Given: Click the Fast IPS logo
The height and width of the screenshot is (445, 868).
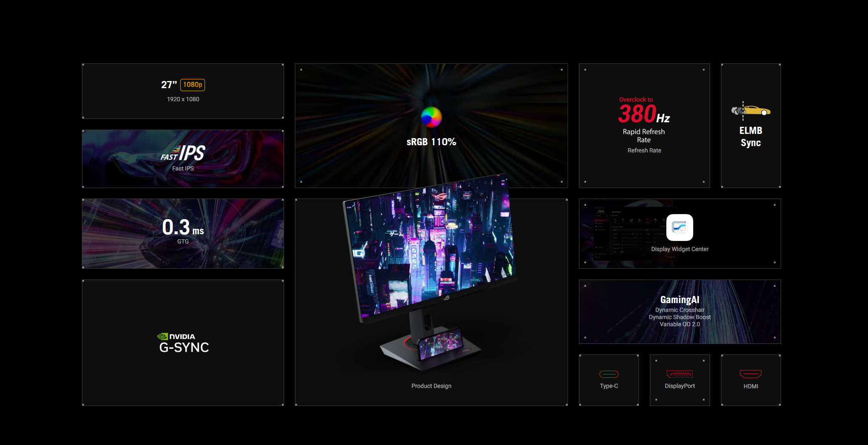Looking at the screenshot, I should coord(183,154).
